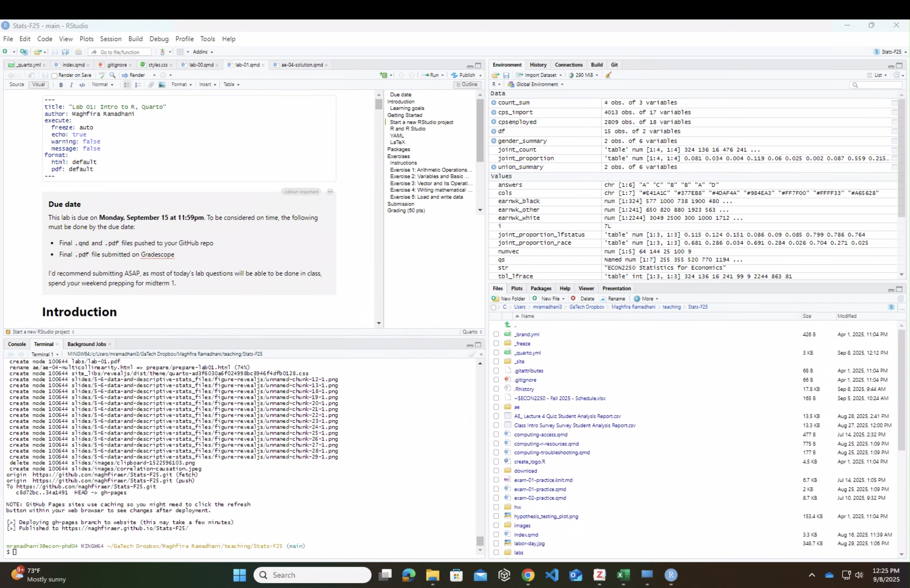The image size is (910, 588).
Task: Insert a numbered list
Action: click(138, 85)
